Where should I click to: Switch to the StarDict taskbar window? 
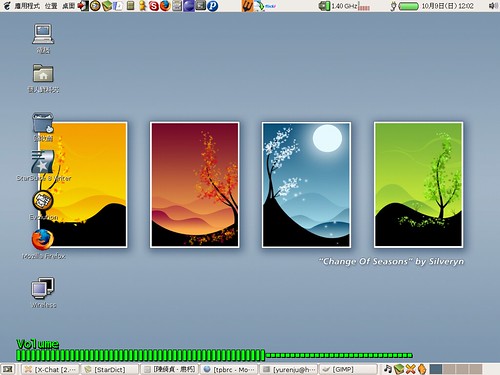[110, 369]
